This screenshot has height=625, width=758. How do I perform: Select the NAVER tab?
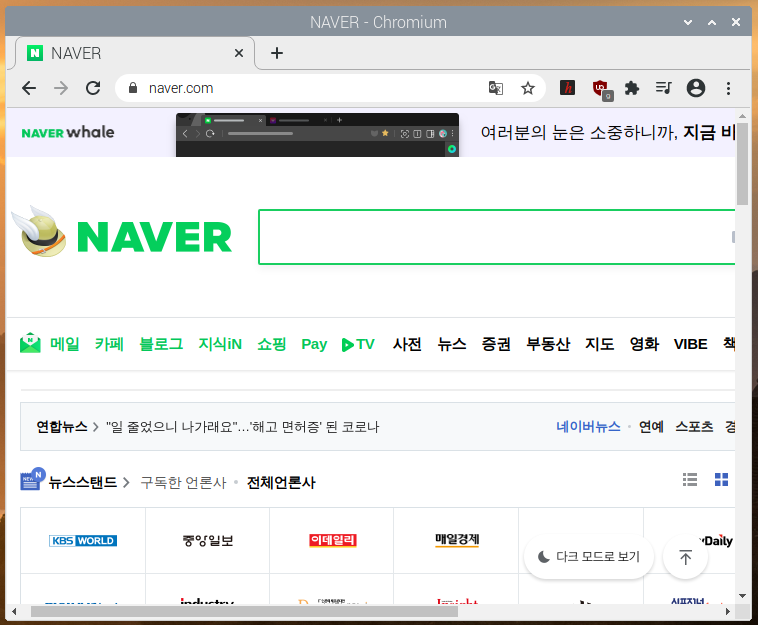pyautogui.click(x=134, y=53)
